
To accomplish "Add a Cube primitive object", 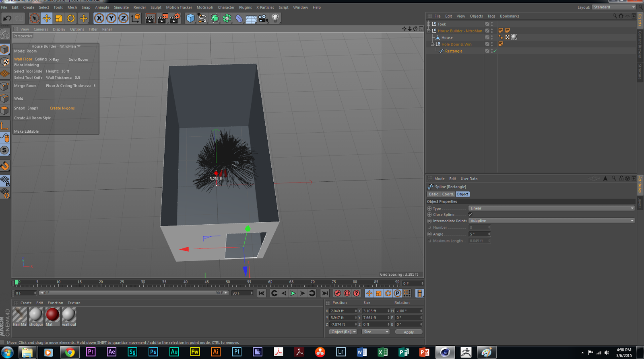I will pyautogui.click(x=190, y=18).
